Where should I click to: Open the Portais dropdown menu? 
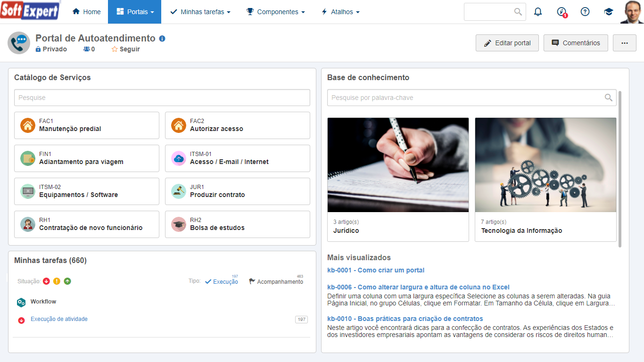tap(134, 12)
